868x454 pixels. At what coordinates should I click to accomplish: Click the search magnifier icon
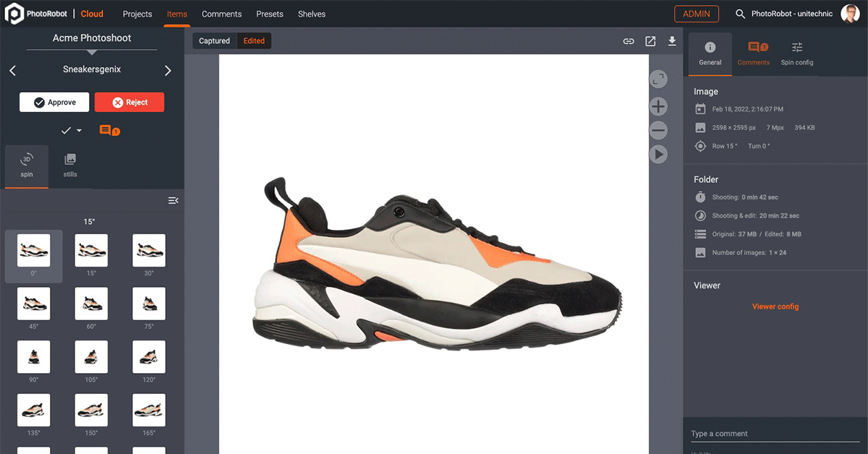coord(740,14)
